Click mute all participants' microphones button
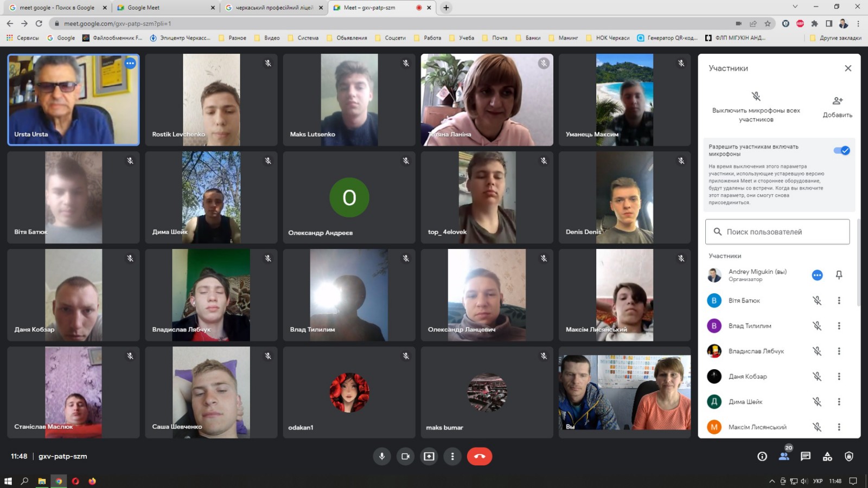The height and width of the screenshot is (488, 868). click(x=756, y=106)
